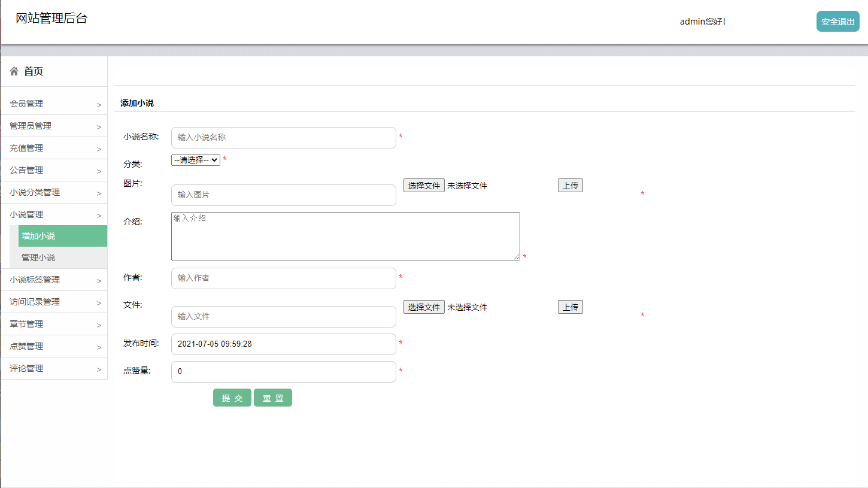Click 上传 button for the 文件 field
The image size is (868, 488).
pyautogui.click(x=570, y=307)
